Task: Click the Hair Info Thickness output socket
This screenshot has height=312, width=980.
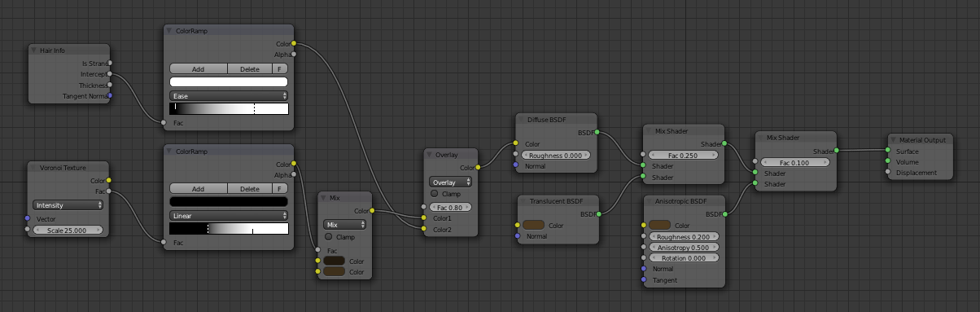Action: tap(110, 85)
